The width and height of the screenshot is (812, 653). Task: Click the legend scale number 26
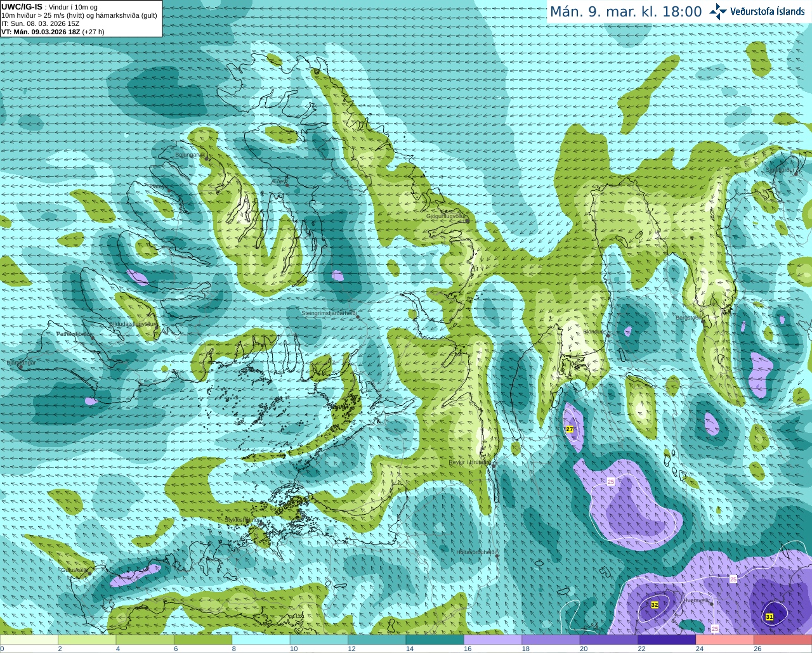[x=757, y=649]
